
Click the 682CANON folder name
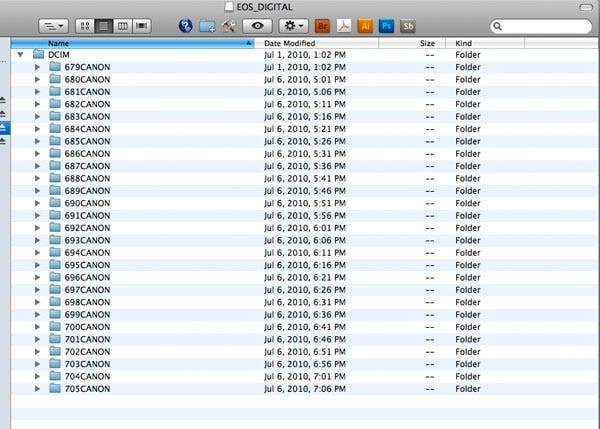87,104
